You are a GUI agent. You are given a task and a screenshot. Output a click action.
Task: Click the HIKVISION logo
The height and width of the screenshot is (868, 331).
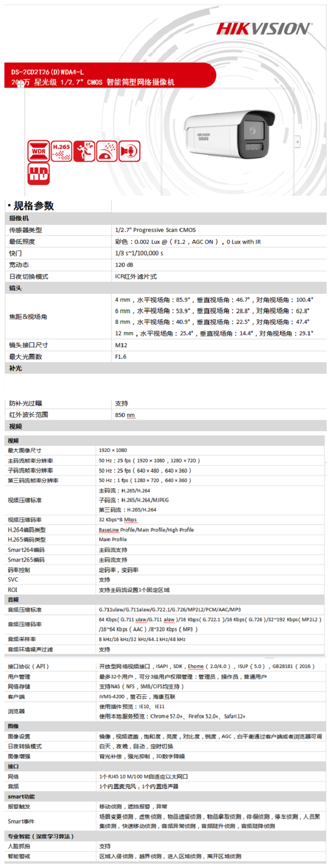(x=263, y=29)
